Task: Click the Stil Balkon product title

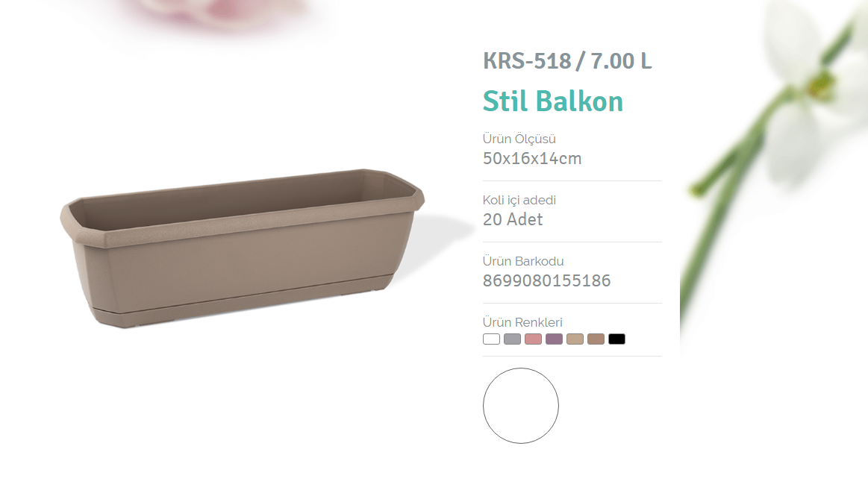Action: 553,101
